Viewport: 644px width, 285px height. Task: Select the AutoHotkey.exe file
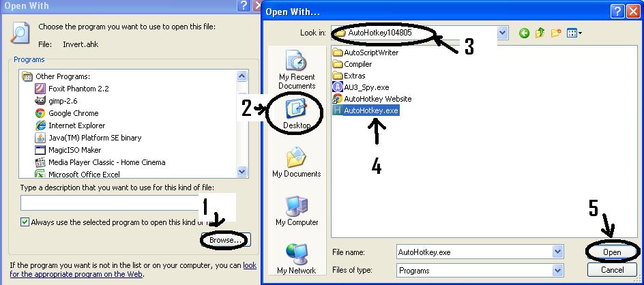click(x=366, y=110)
